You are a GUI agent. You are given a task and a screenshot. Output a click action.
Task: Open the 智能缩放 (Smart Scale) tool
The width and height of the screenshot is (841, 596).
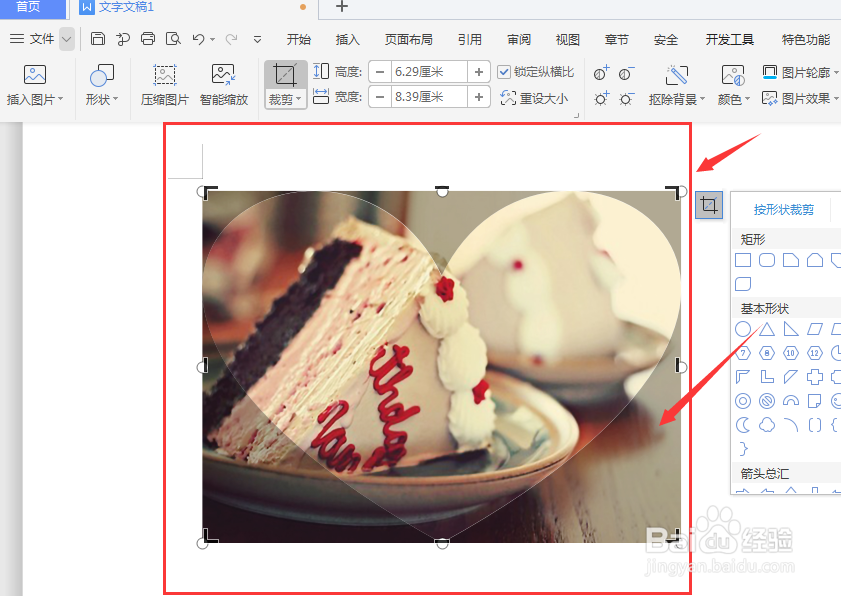point(223,85)
